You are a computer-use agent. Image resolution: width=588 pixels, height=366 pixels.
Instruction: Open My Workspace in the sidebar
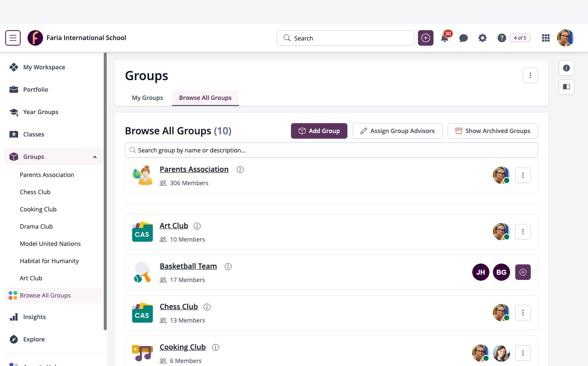53,67
